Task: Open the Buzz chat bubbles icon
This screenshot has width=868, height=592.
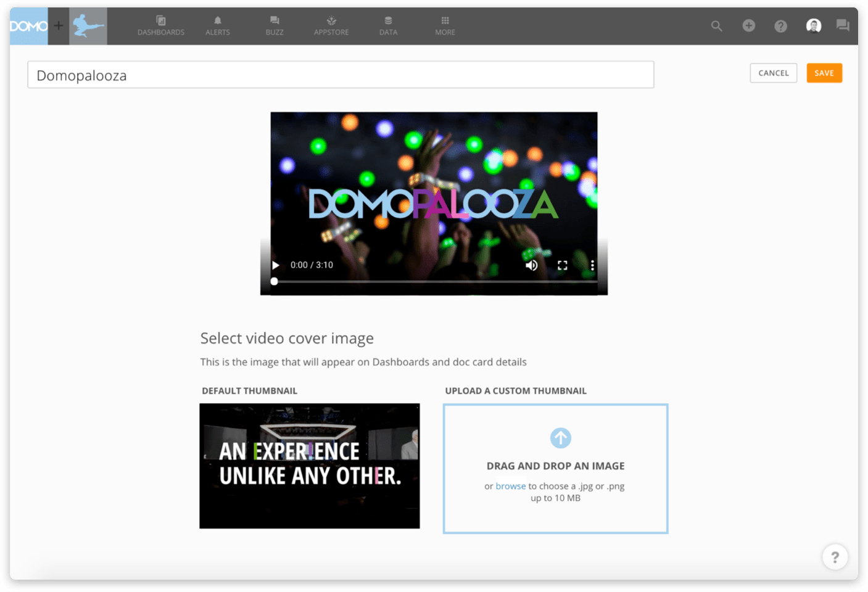Action: 843,25
